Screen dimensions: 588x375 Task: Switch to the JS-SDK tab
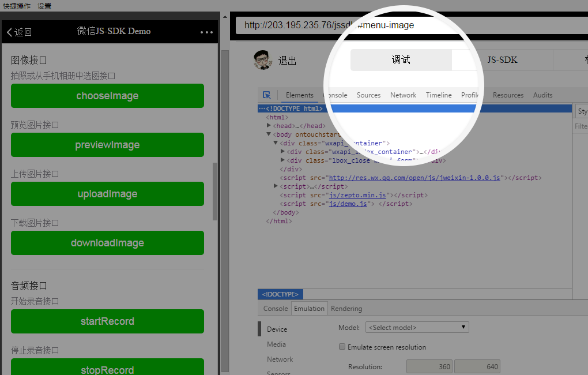click(x=502, y=59)
